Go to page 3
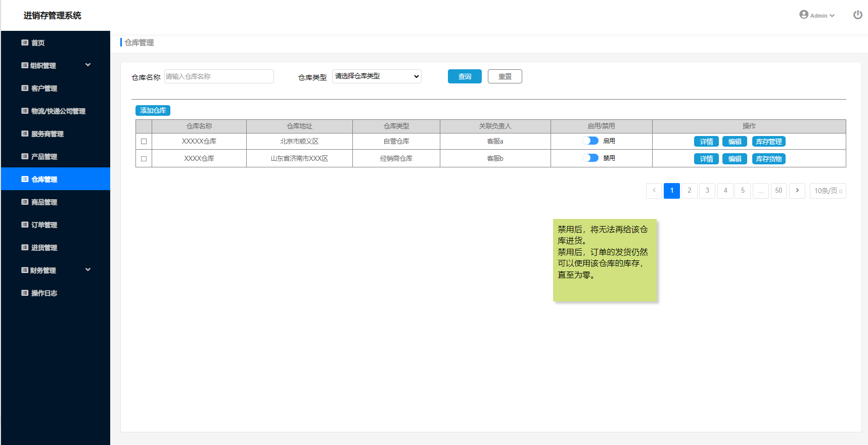Viewport: 868px width, 445px height. pyautogui.click(x=707, y=191)
